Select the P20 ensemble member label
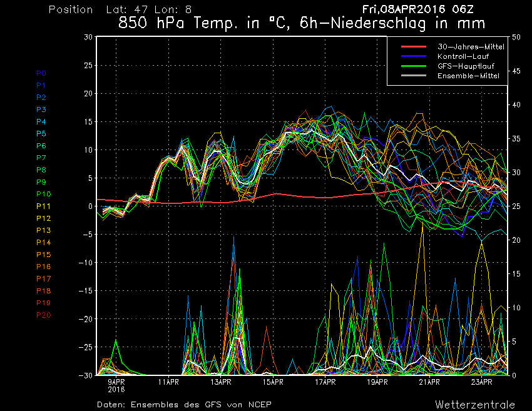 tap(43, 315)
